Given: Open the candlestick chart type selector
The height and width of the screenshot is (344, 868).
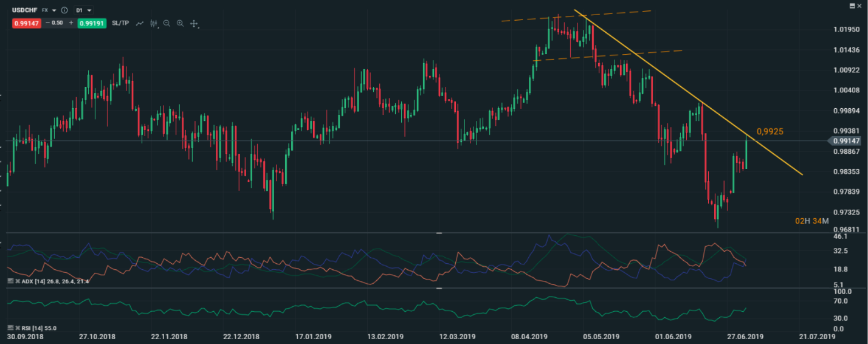Looking at the screenshot, I should point(154,24).
